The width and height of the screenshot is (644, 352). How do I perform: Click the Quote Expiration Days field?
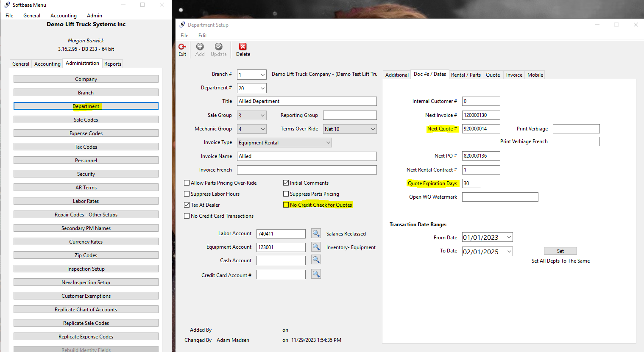[471, 183]
